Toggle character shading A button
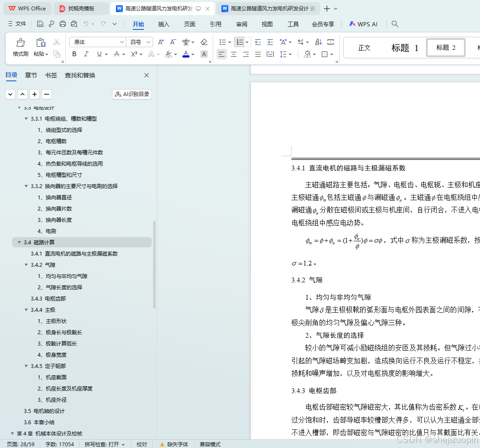480x448 pixels. coord(204,54)
